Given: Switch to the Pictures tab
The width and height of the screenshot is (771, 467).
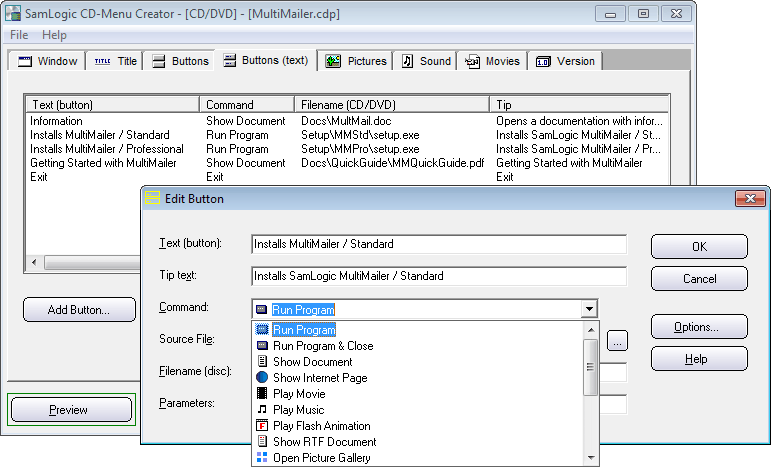Looking at the screenshot, I should pos(356,61).
